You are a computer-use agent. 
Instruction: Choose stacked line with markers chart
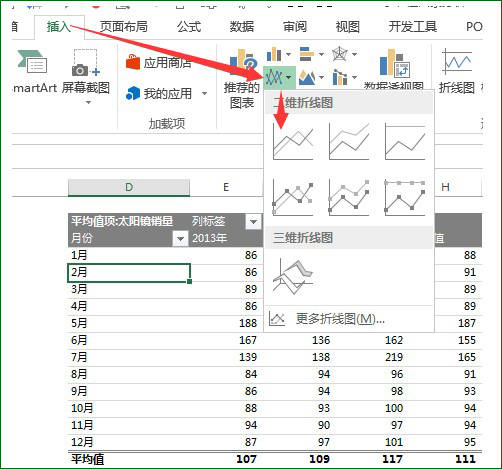click(x=349, y=197)
